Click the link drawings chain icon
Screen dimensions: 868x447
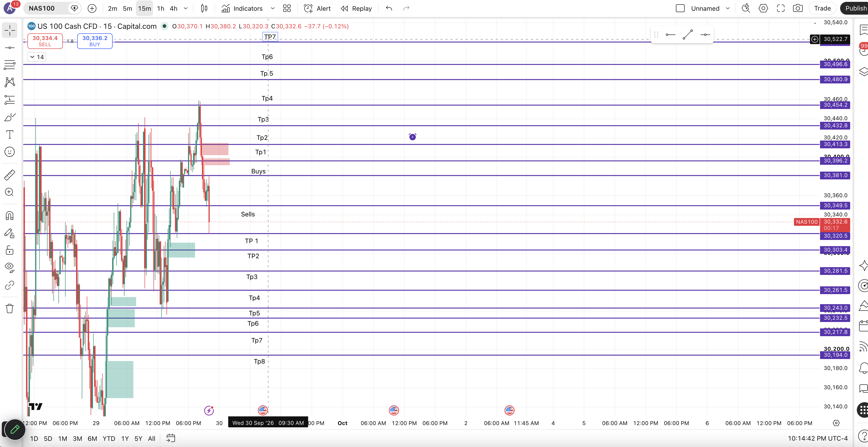(10, 285)
